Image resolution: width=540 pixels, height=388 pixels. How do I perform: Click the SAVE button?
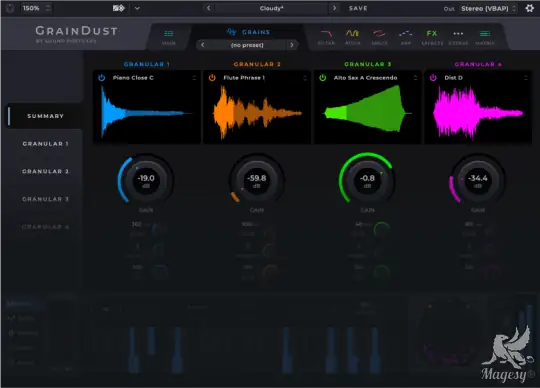pyautogui.click(x=358, y=8)
